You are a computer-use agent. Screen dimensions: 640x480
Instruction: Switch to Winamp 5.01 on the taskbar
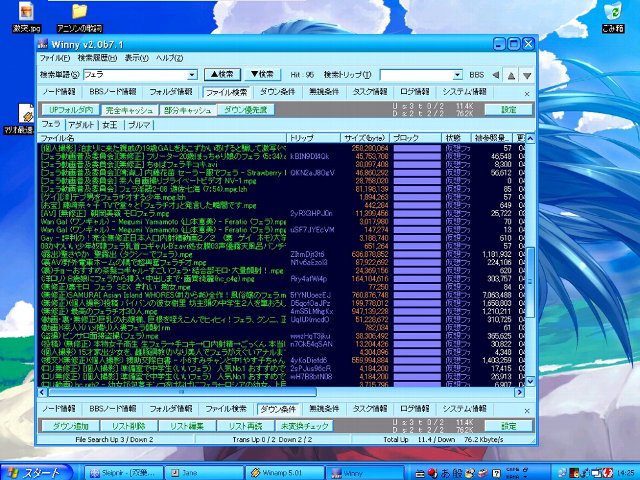click(285, 473)
